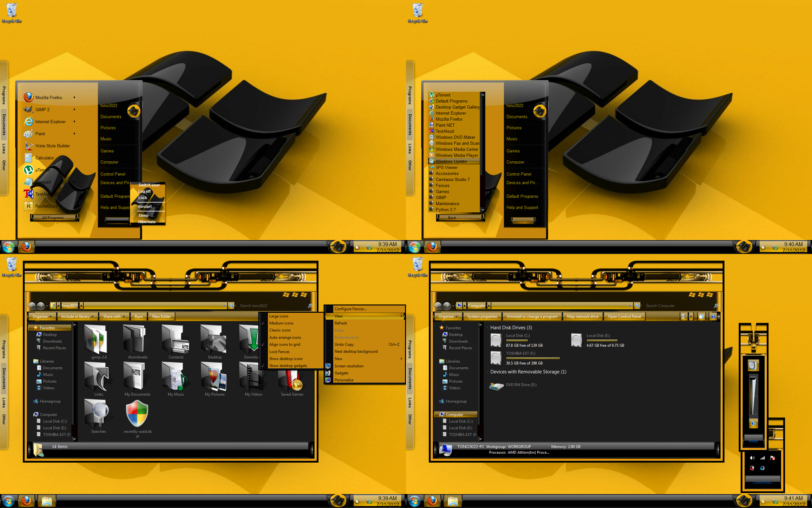Expand the Share with dropdown

114,317
